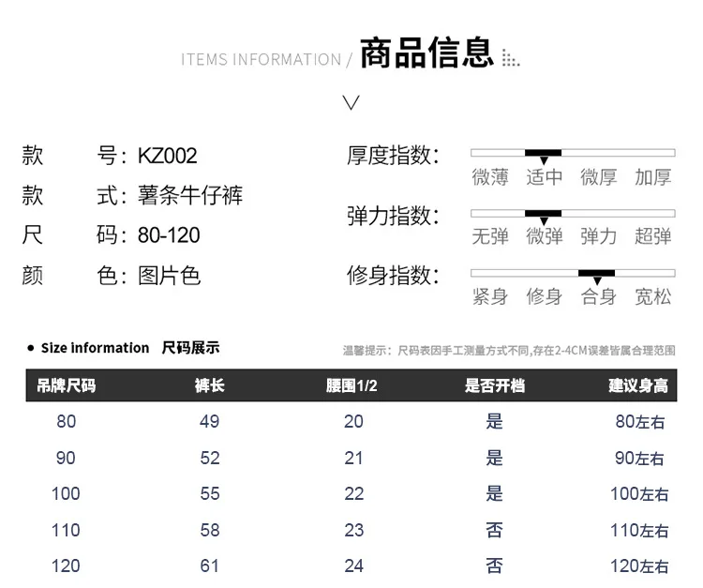The width and height of the screenshot is (703, 588).
Task: Click the waist value 24 cell
Action: tap(353, 566)
